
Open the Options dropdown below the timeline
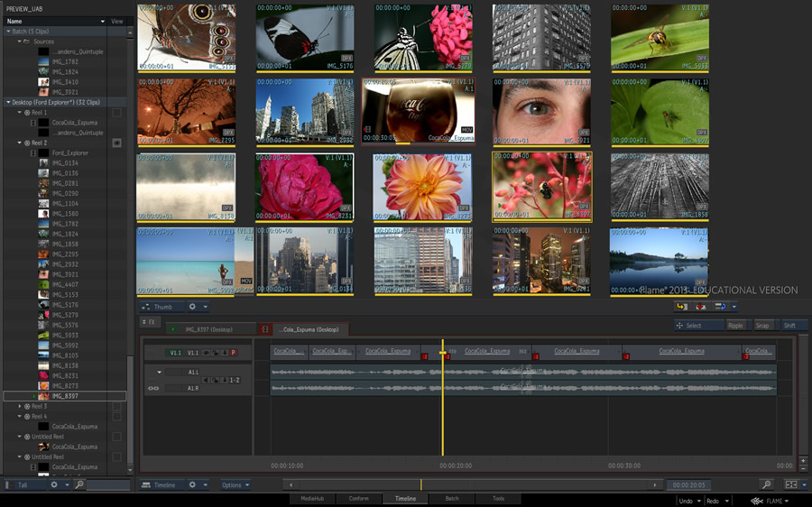point(235,485)
